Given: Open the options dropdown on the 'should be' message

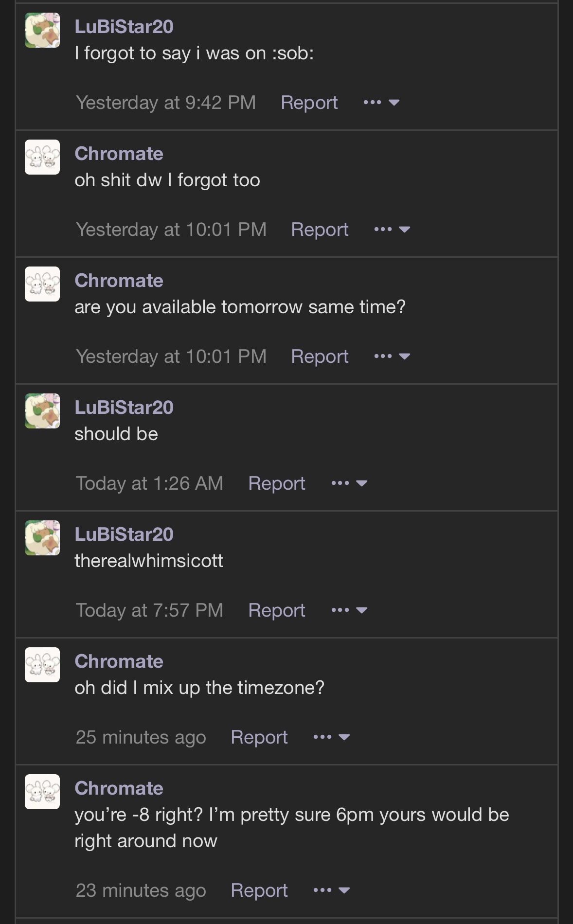Looking at the screenshot, I should click(x=349, y=483).
